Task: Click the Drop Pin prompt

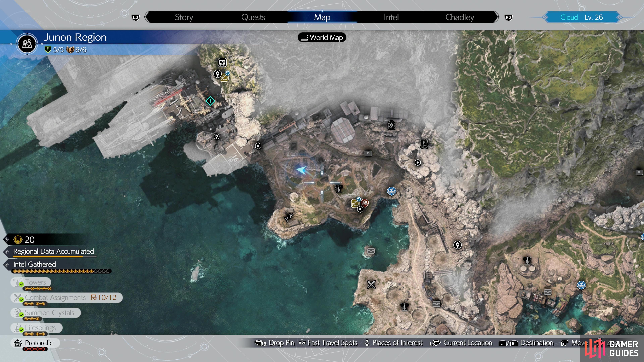Action: click(x=275, y=343)
